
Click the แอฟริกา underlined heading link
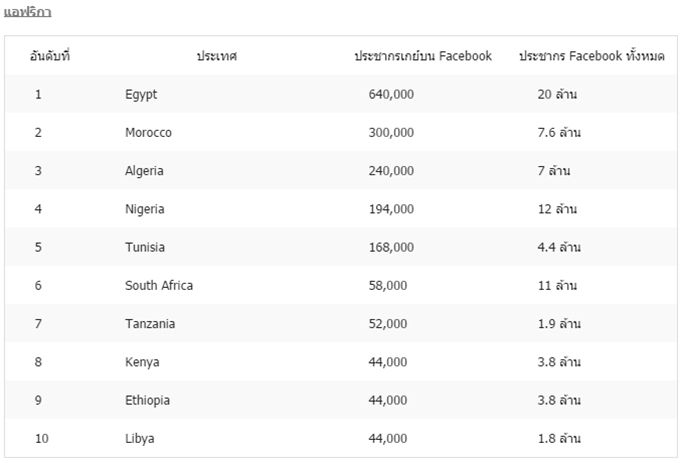click(x=28, y=12)
